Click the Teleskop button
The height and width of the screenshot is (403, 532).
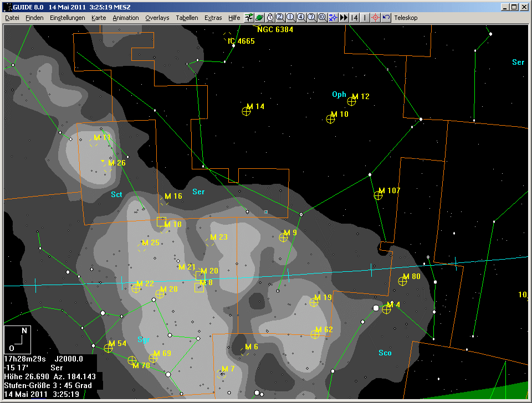click(x=406, y=18)
